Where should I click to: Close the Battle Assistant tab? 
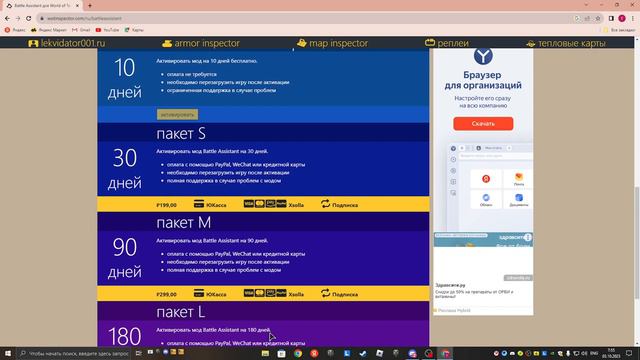click(77, 6)
